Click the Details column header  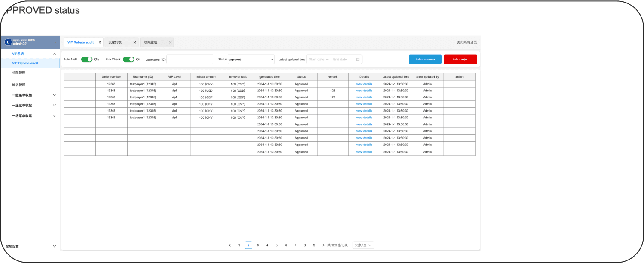tap(364, 76)
